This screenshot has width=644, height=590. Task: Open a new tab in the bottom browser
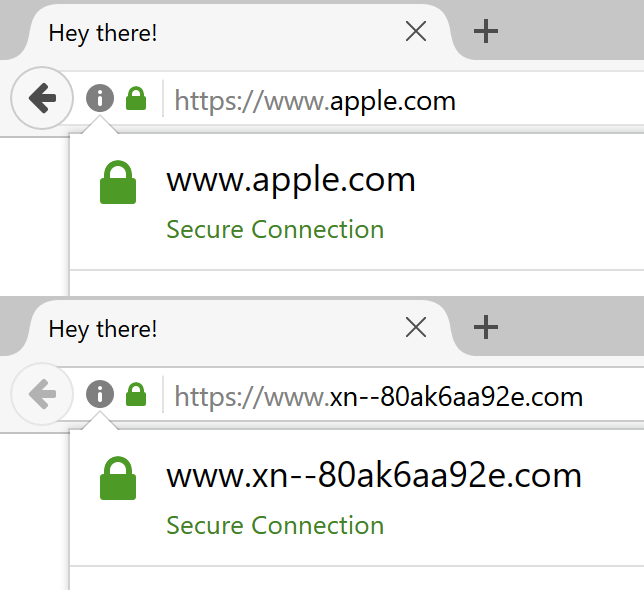tap(486, 327)
